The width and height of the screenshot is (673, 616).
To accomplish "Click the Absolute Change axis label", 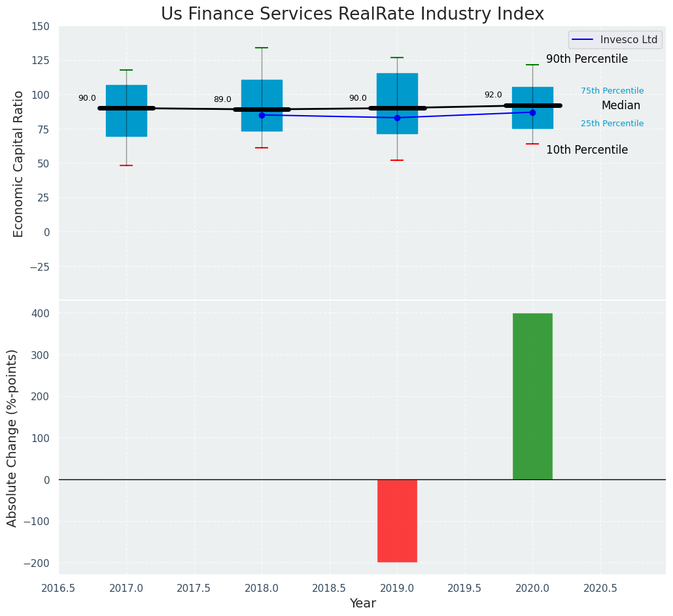I will 12,437.
